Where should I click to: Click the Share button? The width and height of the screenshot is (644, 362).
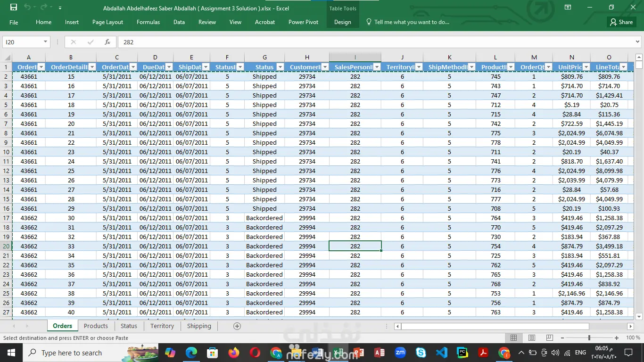coord(621,22)
